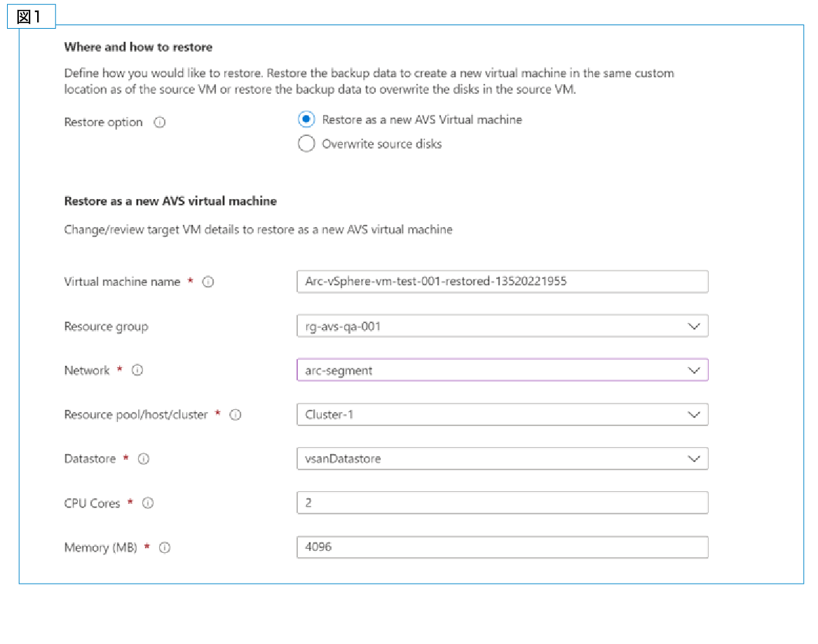
Task: Open the Cluster-1 resource pool dropdown
Action: click(x=502, y=414)
